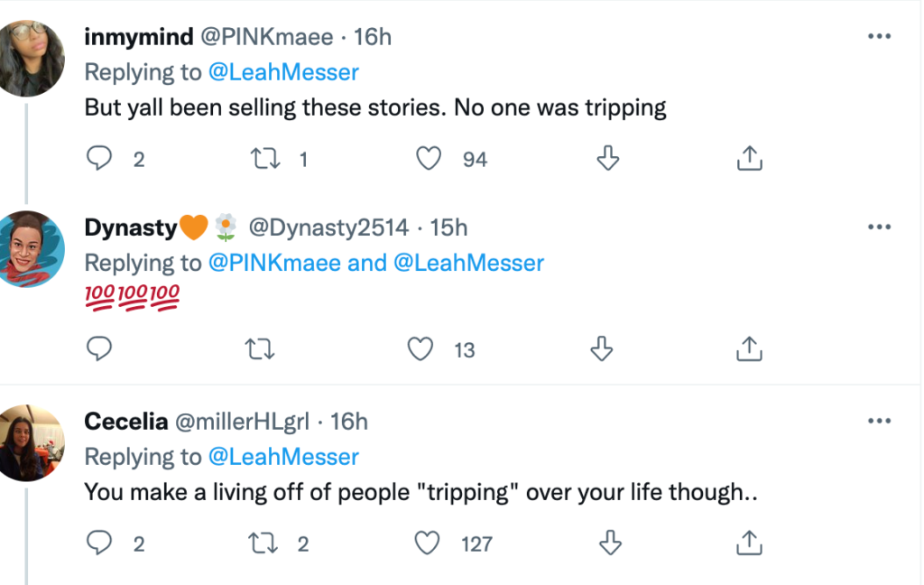Like the tweet by inmymind

click(x=429, y=160)
